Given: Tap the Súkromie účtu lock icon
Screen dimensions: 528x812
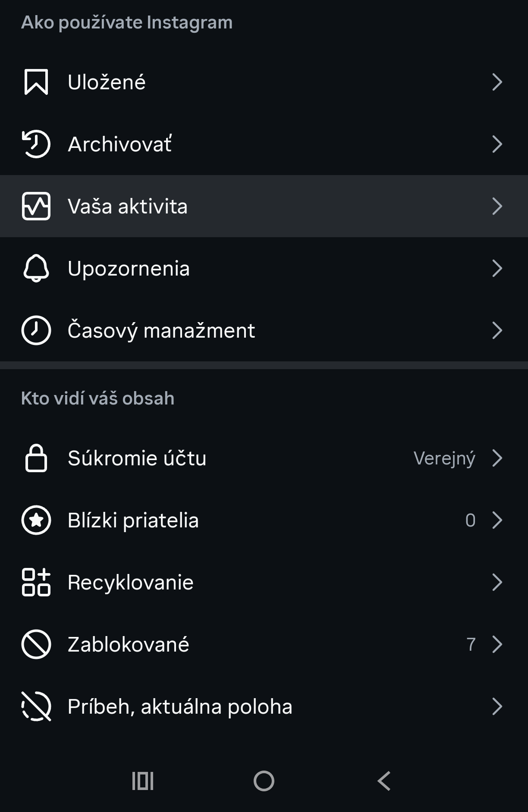Looking at the screenshot, I should click(36, 458).
